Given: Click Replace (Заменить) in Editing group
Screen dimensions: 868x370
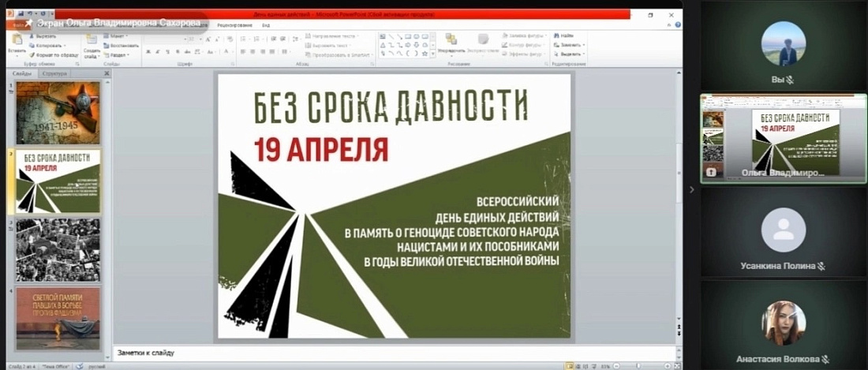Looking at the screenshot, I should pos(569,45).
